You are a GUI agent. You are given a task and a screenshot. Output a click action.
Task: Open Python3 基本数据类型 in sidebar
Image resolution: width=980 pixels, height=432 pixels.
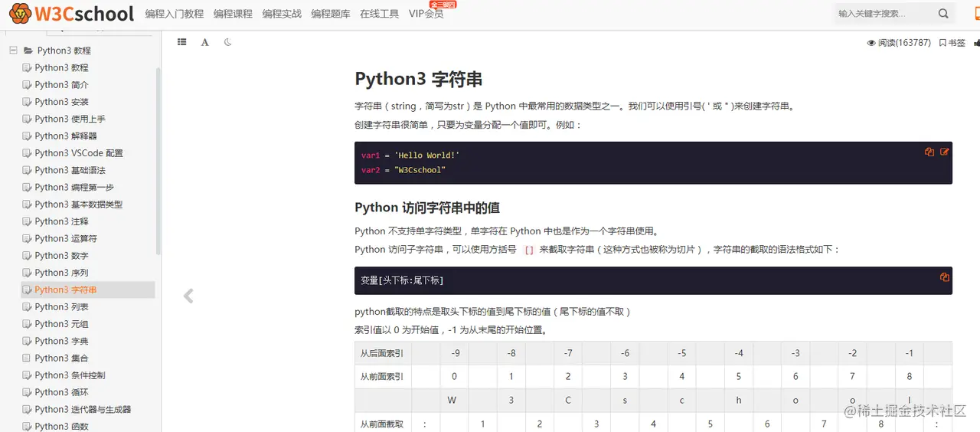pos(78,205)
